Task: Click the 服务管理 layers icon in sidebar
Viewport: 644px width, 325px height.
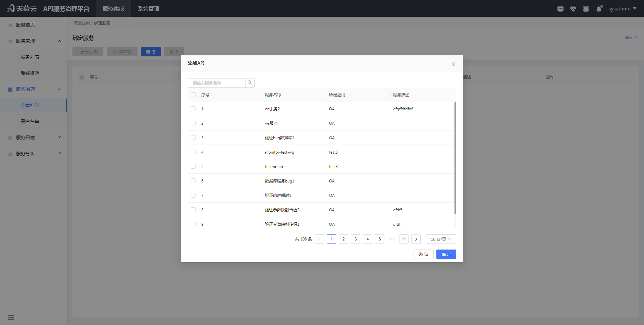Action: tap(10, 41)
